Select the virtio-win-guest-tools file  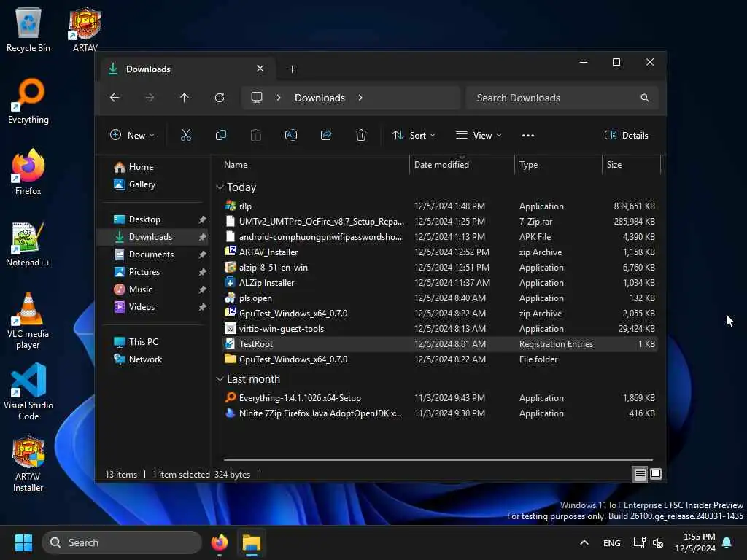pos(440,329)
